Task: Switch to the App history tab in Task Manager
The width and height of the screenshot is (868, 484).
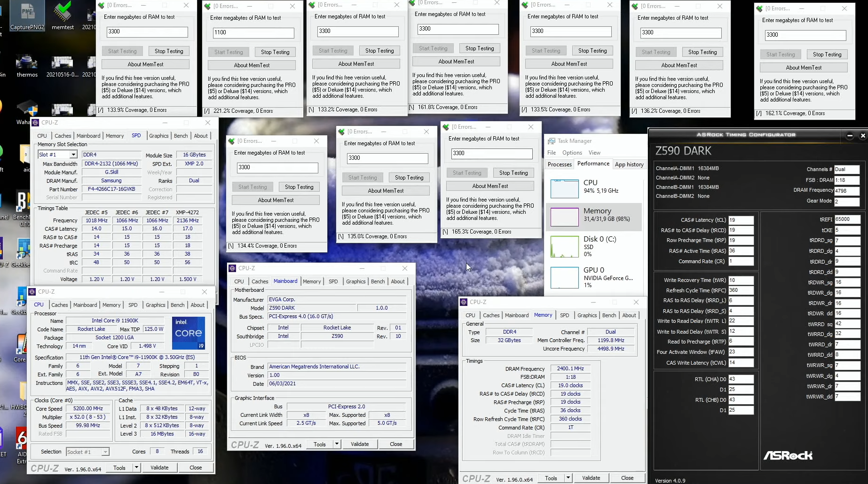Action: tap(629, 164)
